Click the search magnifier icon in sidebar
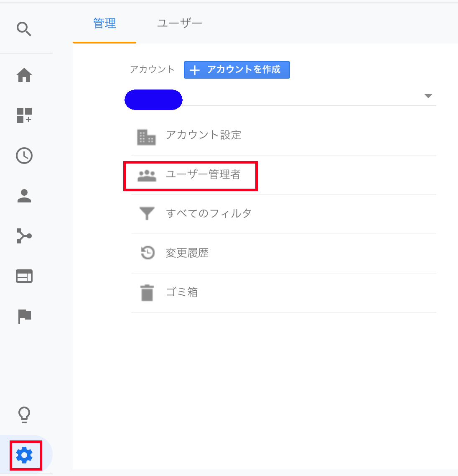458x476 pixels. coord(24,29)
